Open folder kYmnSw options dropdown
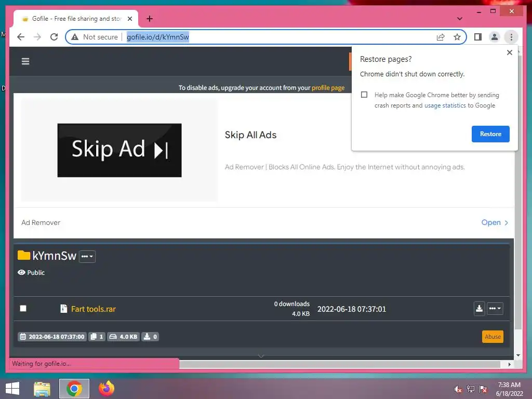Viewport: 532px width, 399px height. tap(87, 256)
